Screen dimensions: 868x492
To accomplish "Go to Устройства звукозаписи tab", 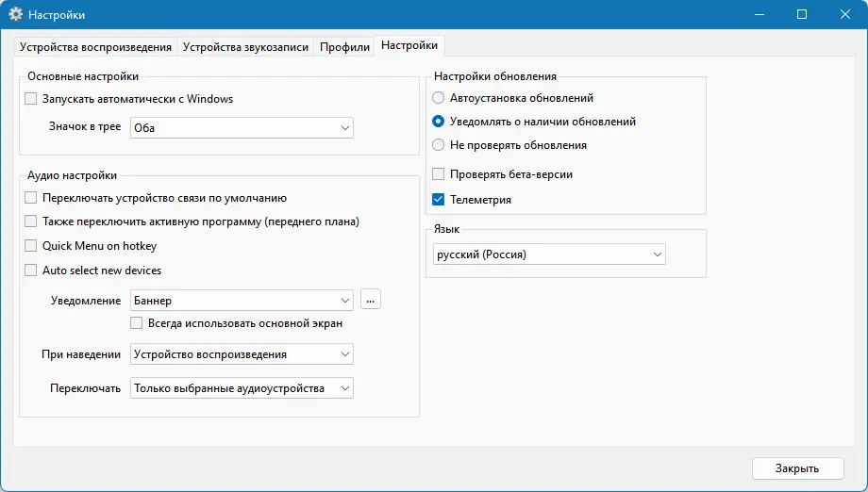I will [245, 47].
